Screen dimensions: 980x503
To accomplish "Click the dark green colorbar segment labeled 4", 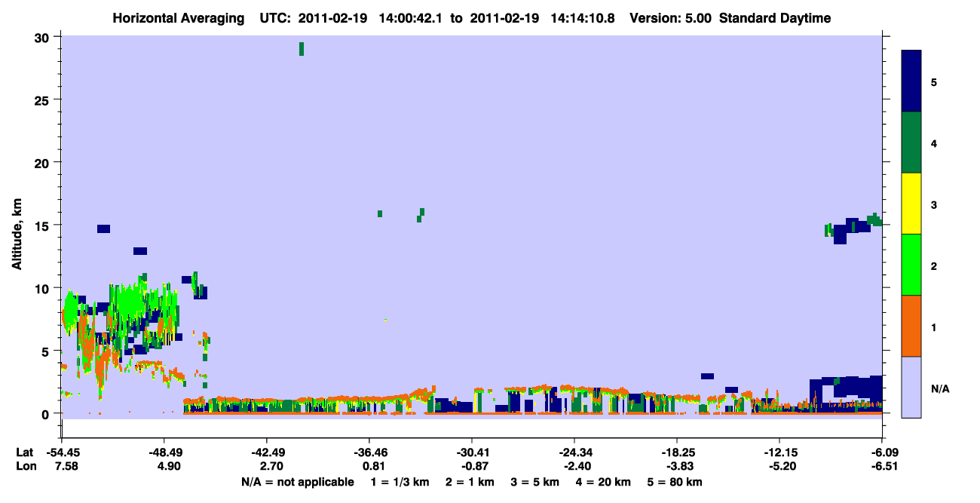I will click(911, 143).
